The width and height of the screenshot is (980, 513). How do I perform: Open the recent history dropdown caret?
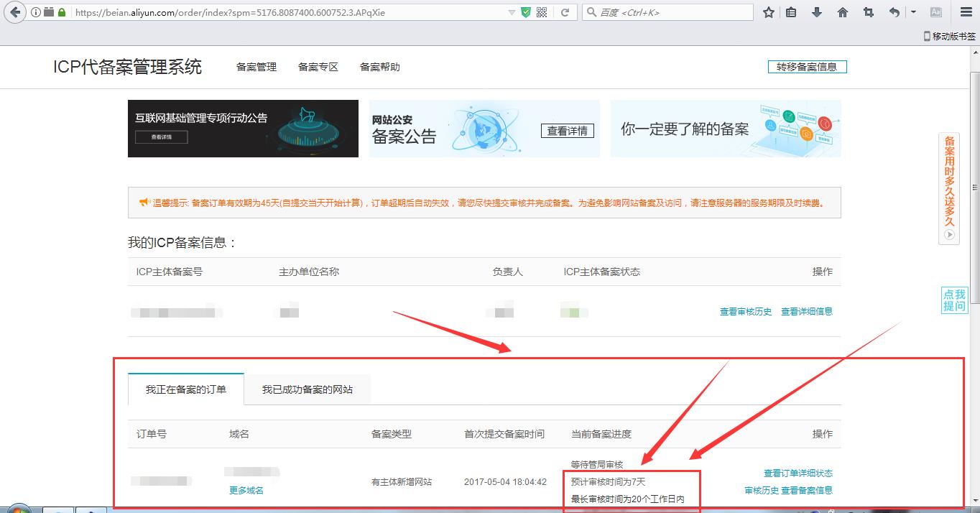point(913,11)
